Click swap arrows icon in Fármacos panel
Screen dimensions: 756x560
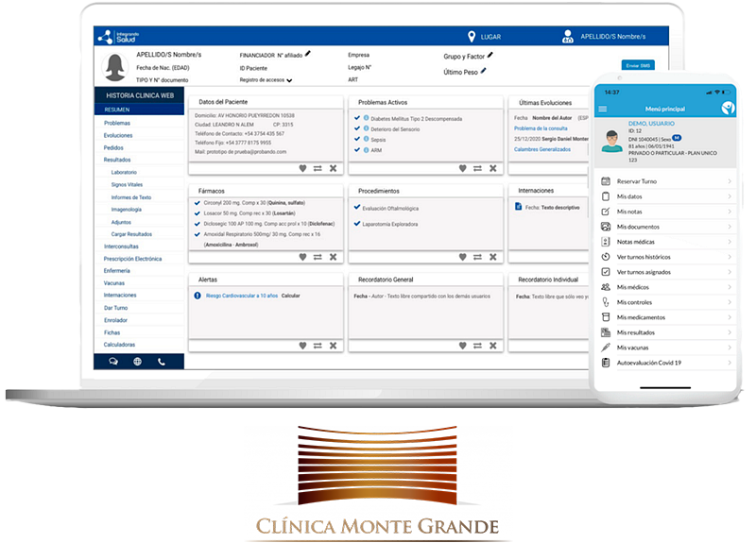318,257
